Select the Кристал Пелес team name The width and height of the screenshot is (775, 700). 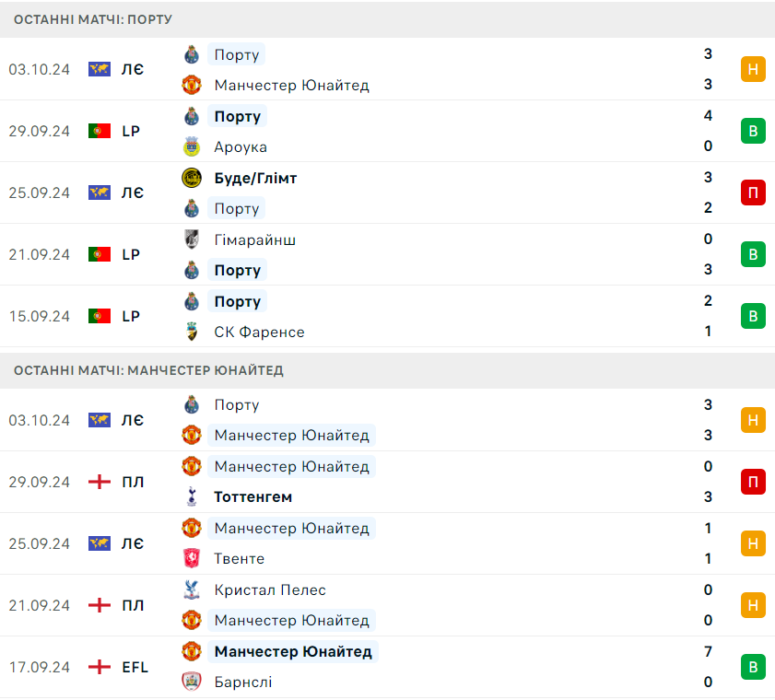point(270,589)
